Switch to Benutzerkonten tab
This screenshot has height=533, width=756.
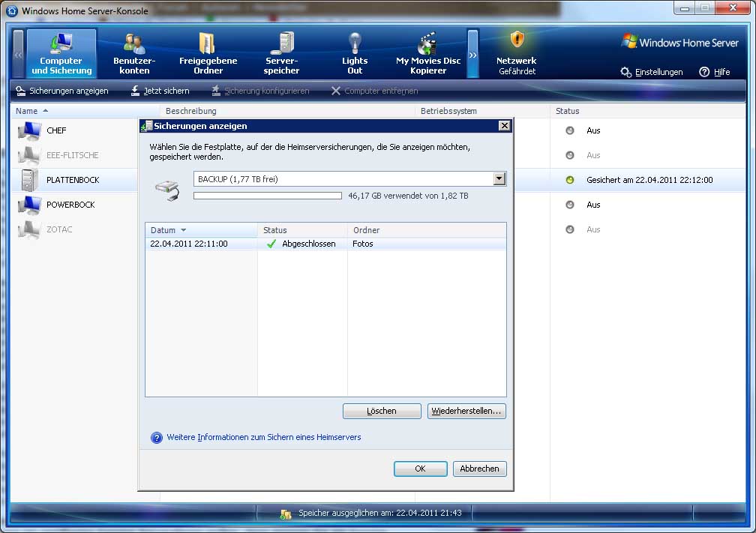pos(134,53)
